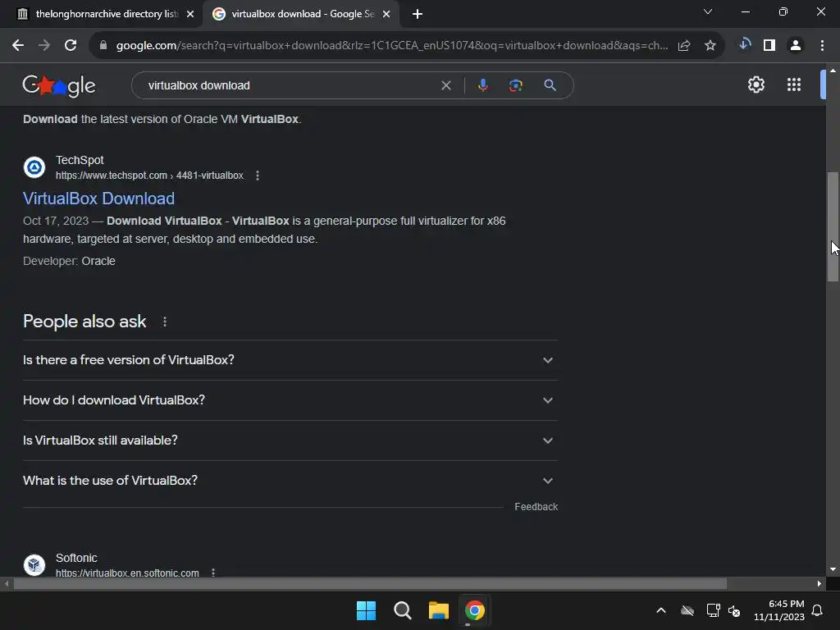Expand "Is there a free version of VirtualBox?"

290,360
